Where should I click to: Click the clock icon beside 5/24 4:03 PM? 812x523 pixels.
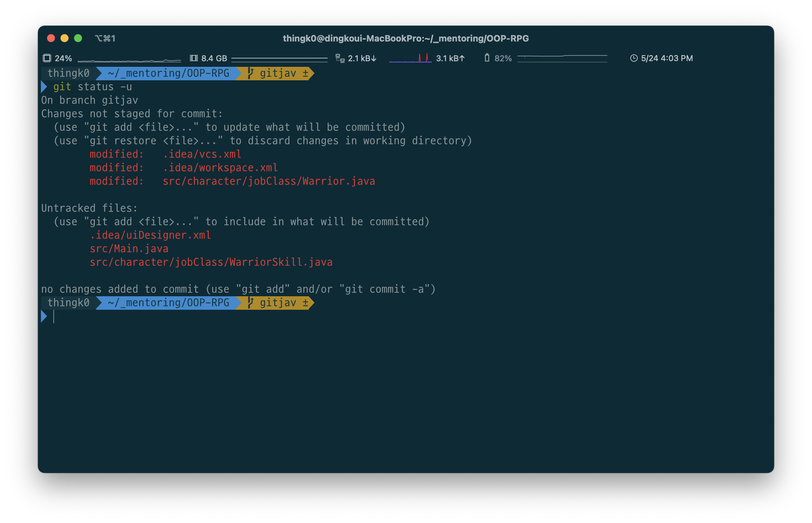[x=634, y=58]
